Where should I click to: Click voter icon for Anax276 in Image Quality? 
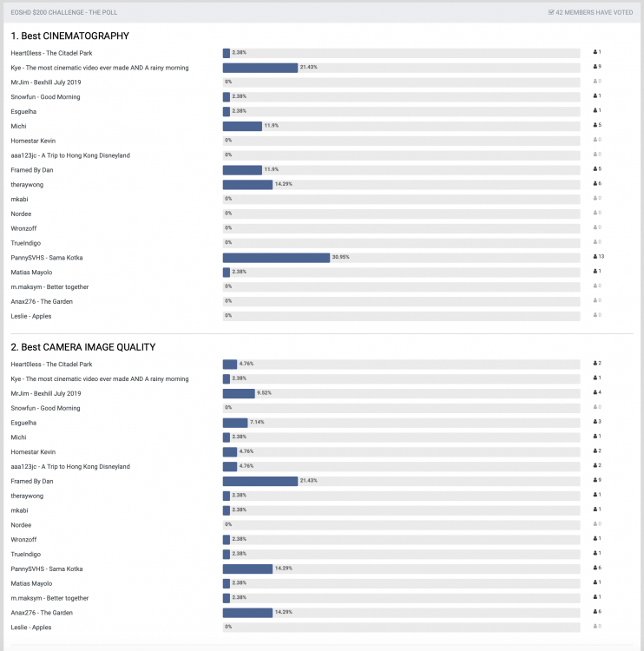coord(597,612)
